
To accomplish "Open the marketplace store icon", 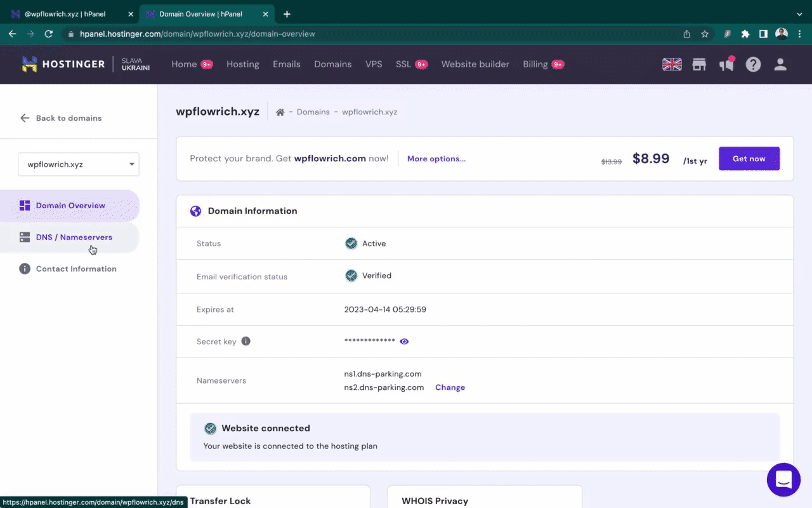I will pyautogui.click(x=699, y=64).
